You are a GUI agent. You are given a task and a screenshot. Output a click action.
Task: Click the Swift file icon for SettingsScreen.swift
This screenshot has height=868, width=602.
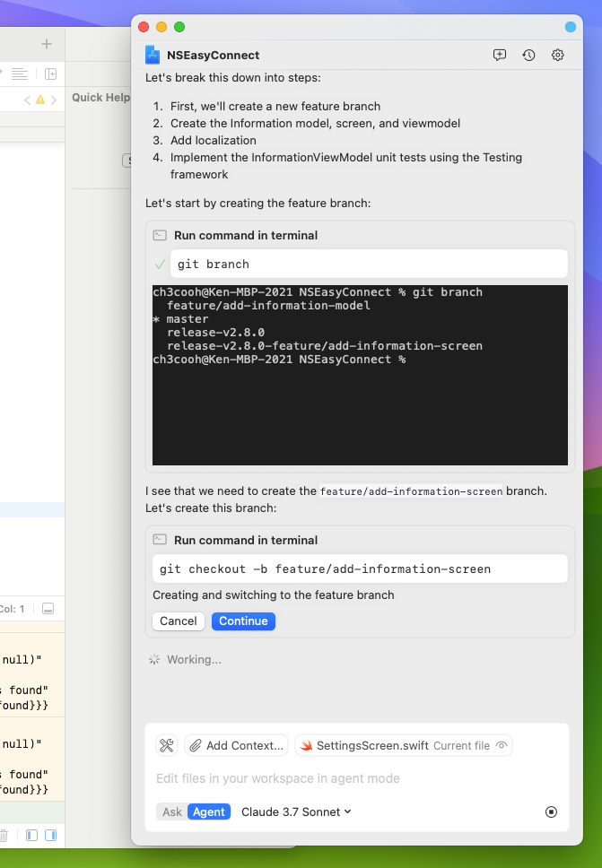[306, 746]
